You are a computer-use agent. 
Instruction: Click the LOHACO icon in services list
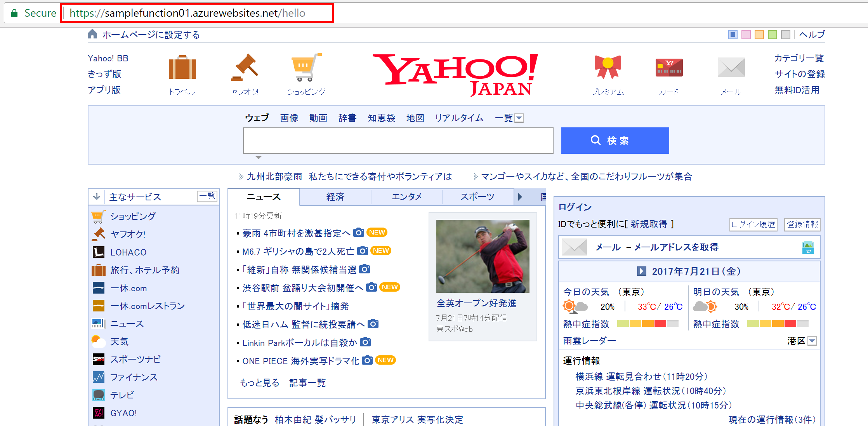point(99,252)
